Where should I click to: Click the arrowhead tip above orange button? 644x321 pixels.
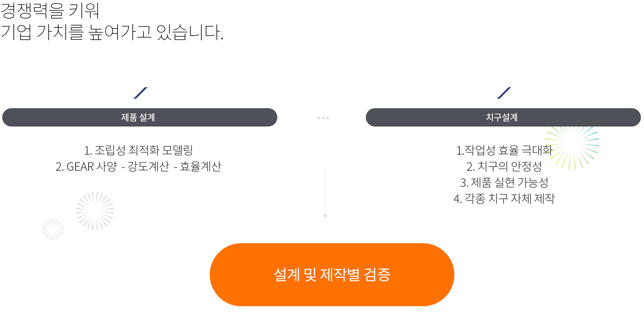pyautogui.click(x=325, y=216)
